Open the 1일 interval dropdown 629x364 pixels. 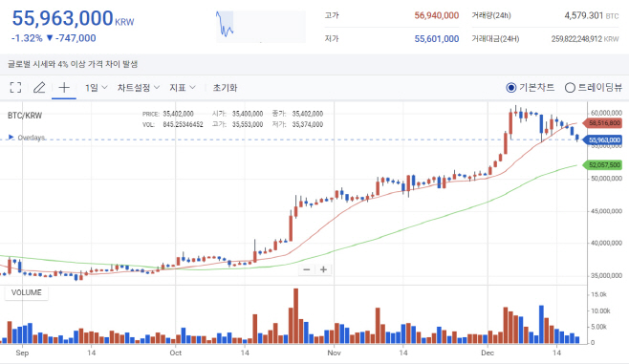tap(96, 87)
